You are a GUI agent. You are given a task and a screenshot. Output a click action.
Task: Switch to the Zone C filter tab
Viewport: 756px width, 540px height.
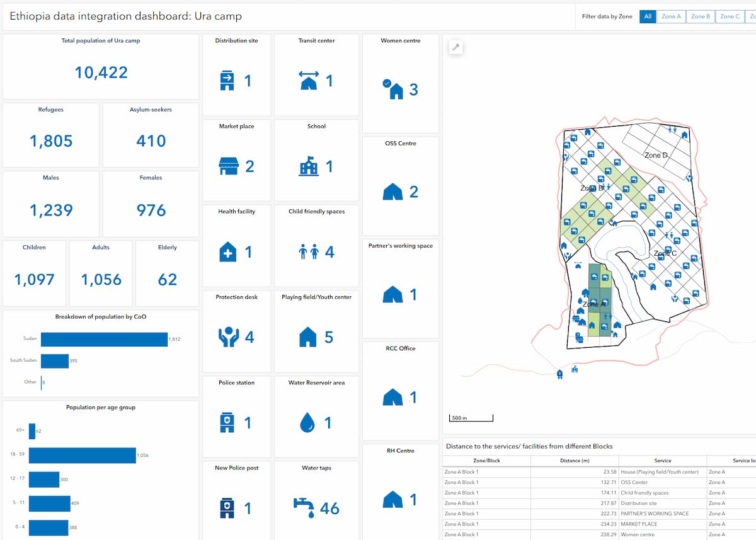pos(730,16)
